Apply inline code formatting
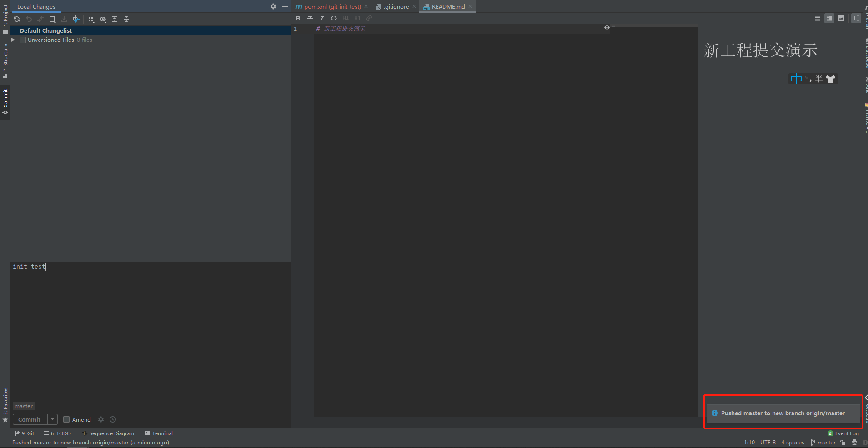This screenshot has width=868, height=448. click(334, 18)
